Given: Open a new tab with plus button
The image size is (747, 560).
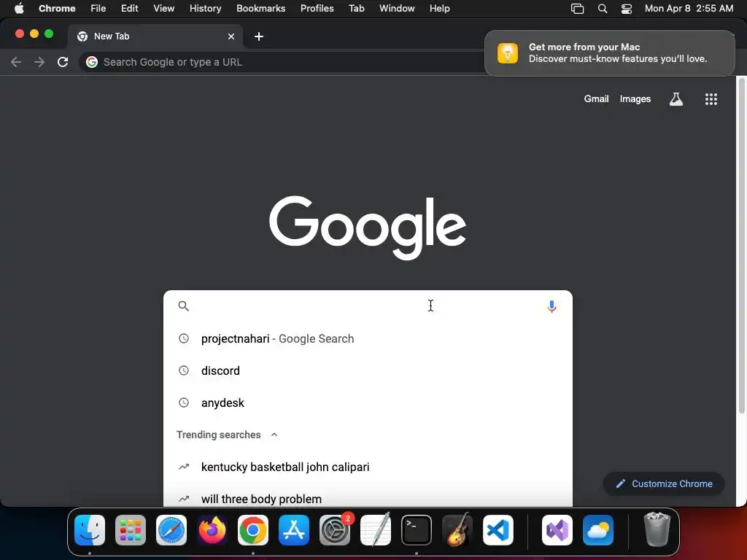Looking at the screenshot, I should click(259, 36).
